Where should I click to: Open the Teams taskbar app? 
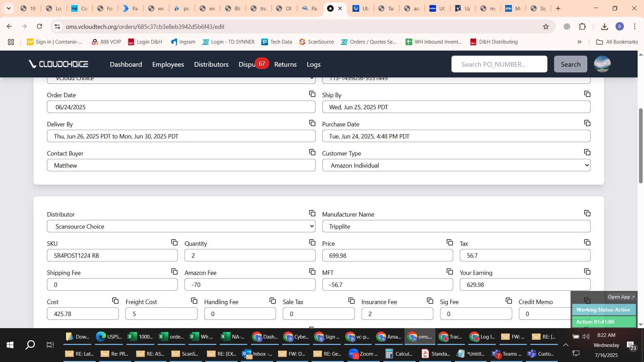(x=506, y=354)
